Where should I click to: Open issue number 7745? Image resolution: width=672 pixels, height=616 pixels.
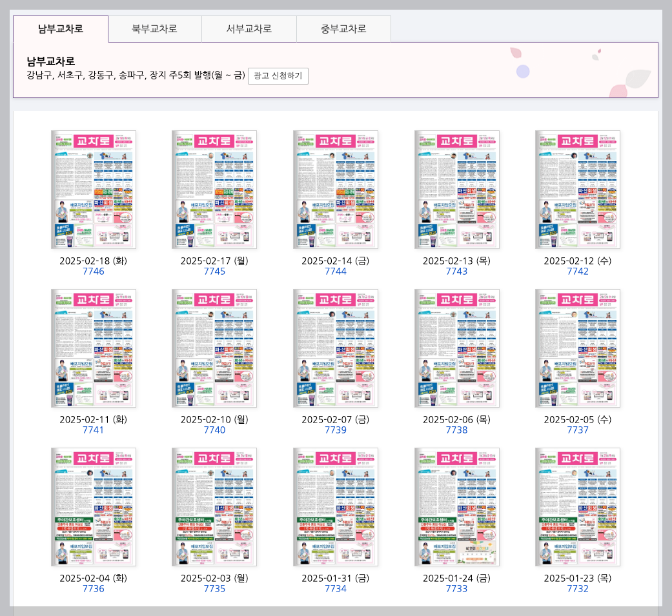click(x=214, y=271)
